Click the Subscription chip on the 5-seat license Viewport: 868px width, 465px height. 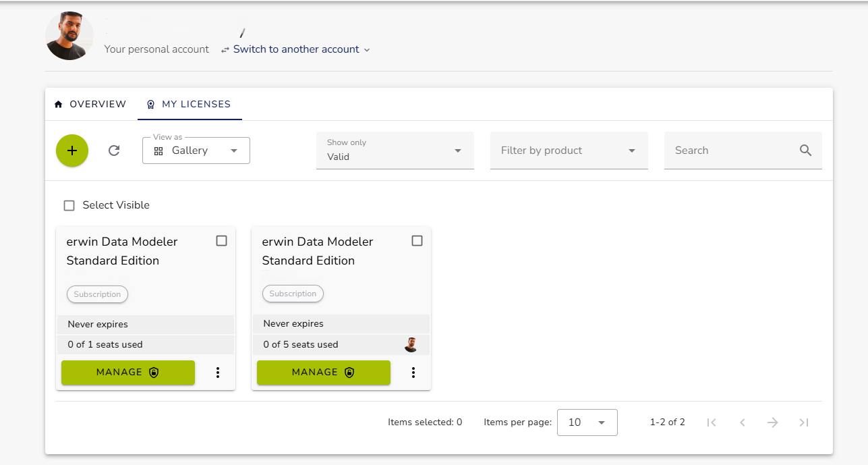tap(293, 294)
